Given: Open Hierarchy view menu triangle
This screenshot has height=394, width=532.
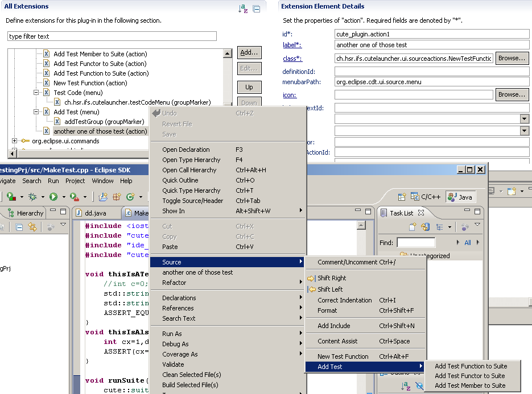Looking at the screenshot, I should pos(63,225).
